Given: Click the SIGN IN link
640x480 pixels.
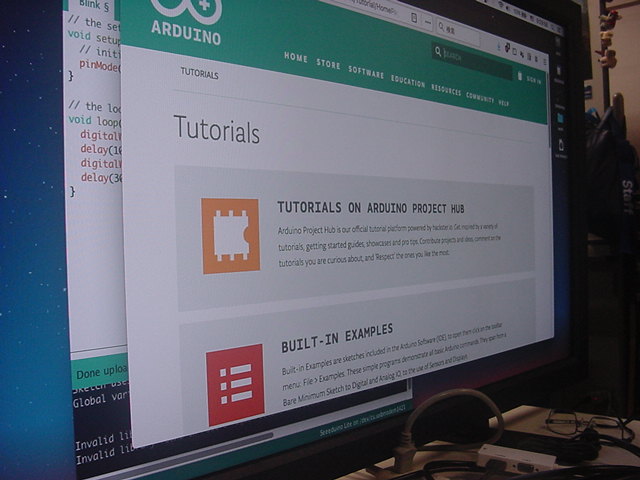Looking at the screenshot, I should tap(533, 80).
